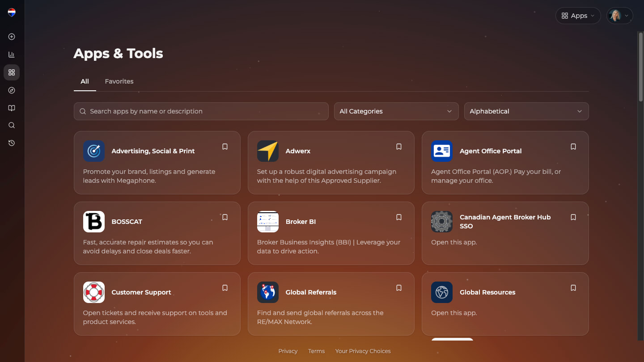Open the Terms link in footer

(316, 351)
